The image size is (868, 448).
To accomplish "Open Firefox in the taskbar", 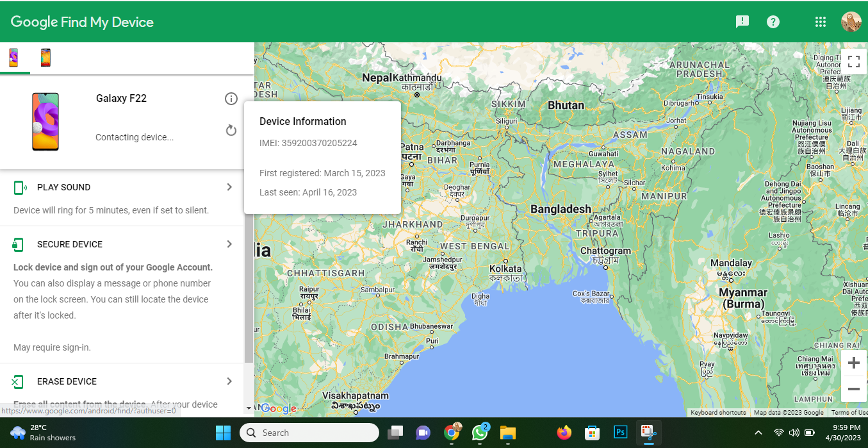I will coord(564,433).
